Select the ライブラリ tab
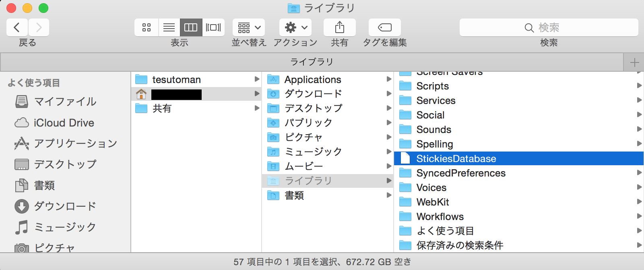This screenshot has height=270, width=644. [312, 62]
